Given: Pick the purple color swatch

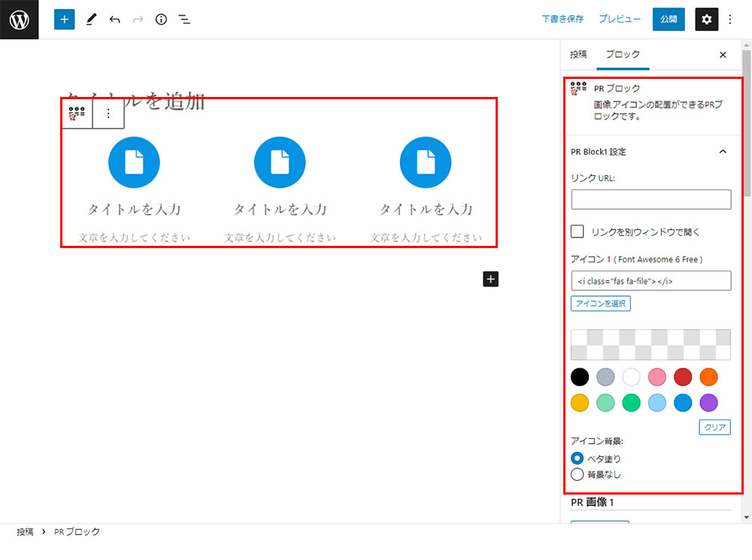Looking at the screenshot, I should pyautogui.click(x=708, y=403).
